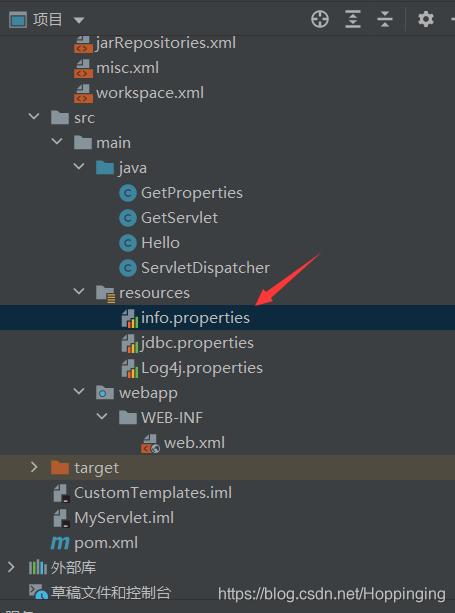The width and height of the screenshot is (455, 613).
Task: Collapse the WEB-INF folder chevron
Action: pos(102,417)
